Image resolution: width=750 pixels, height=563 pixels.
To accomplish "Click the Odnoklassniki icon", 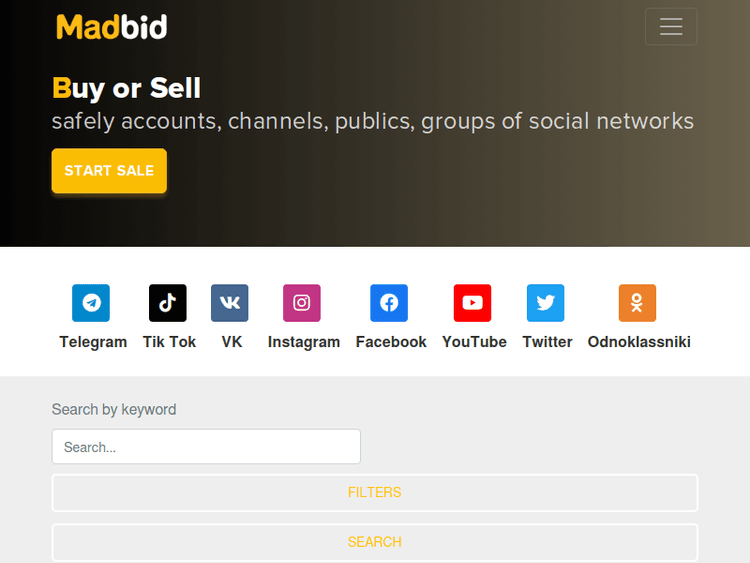I will [637, 302].
